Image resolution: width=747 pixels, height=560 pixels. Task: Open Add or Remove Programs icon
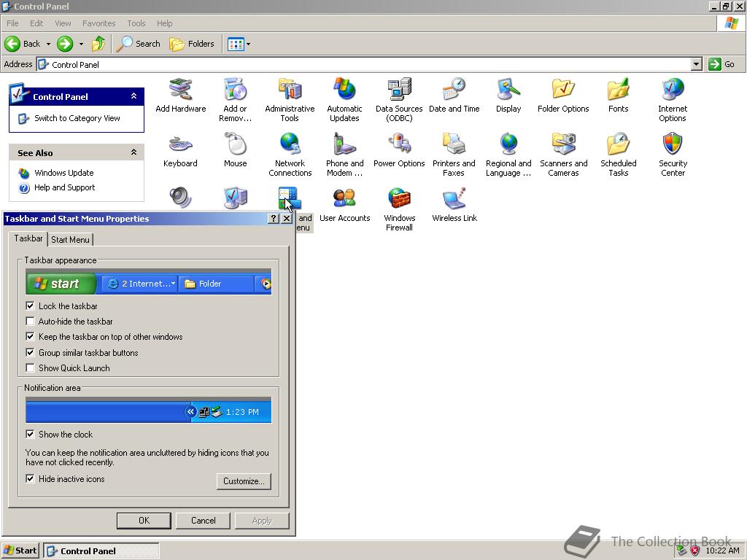click(x=236, y=90)
